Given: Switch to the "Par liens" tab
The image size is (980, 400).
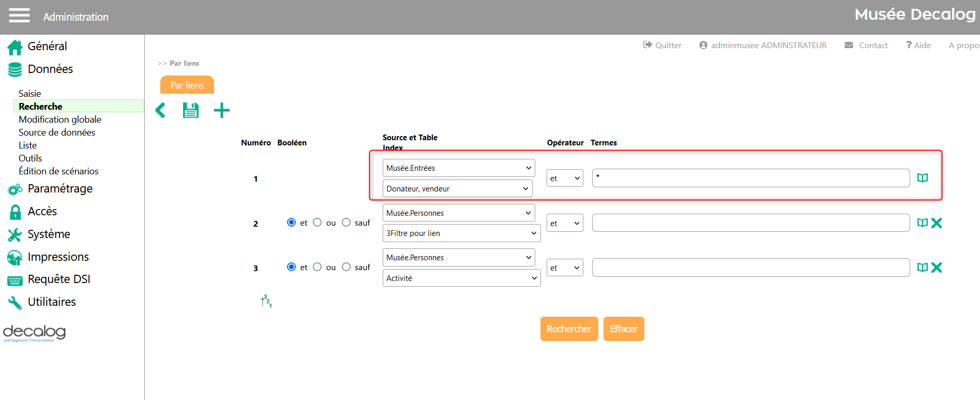Looking at the screenshot, I should 187,85.
